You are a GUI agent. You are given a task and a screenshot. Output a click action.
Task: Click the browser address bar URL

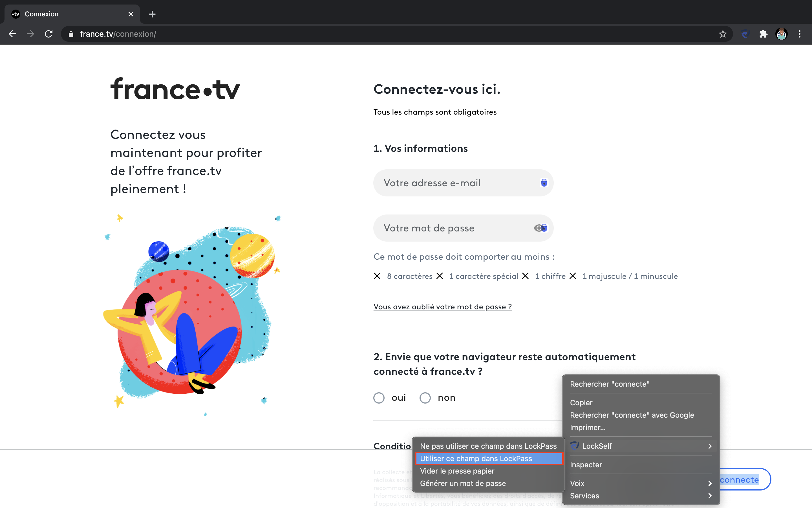118,34
